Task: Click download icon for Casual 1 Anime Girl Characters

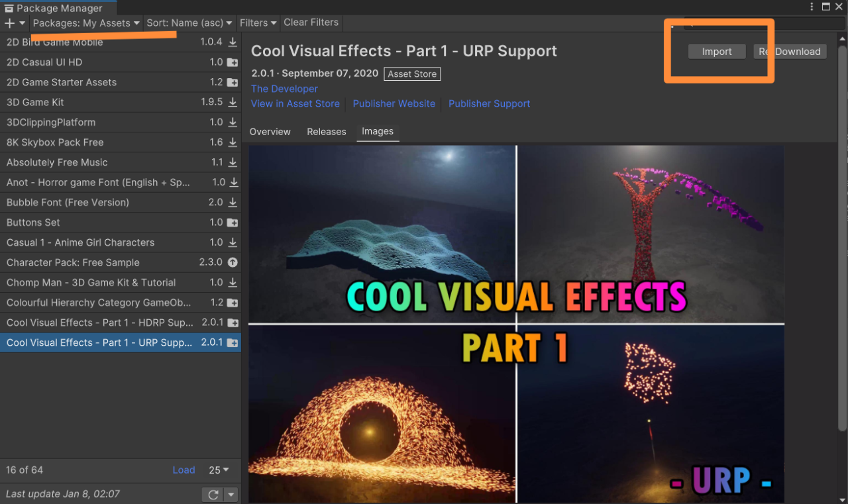Action: tap(233, 242)
